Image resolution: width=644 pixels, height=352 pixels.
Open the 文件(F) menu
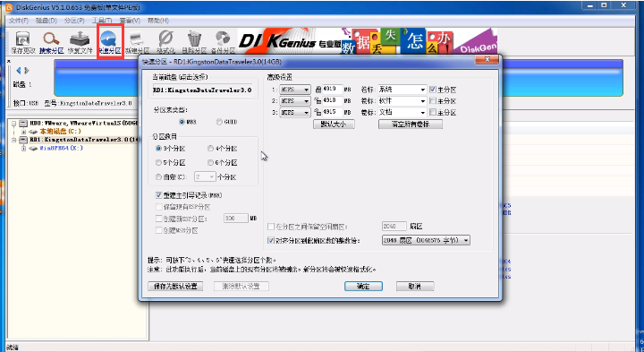[x=19, y=21]
